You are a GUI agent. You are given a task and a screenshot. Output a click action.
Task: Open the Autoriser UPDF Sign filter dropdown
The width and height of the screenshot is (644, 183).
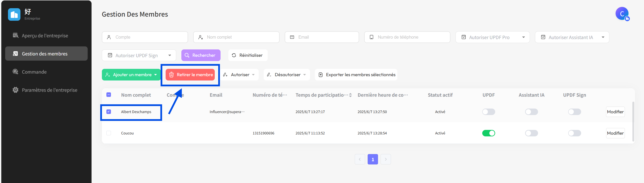pos(139,55)
